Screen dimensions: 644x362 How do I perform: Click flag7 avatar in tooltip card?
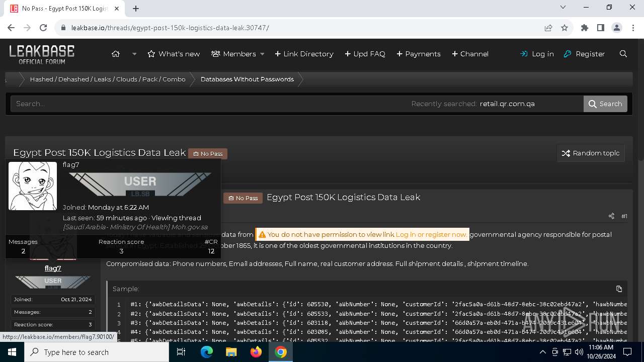pyautogui.click(x=33, y=186)
